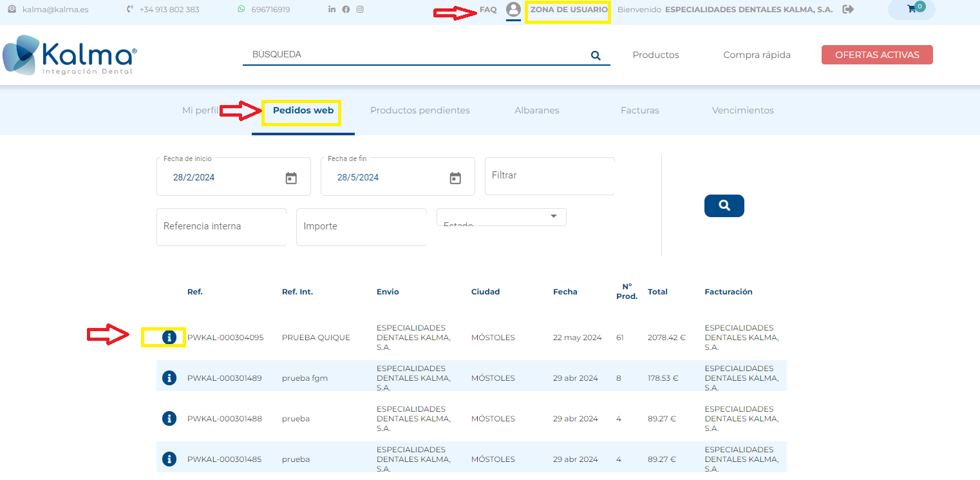Open ZONA DE USUARIO link
The image size is (980, 480).
point(569,10)
